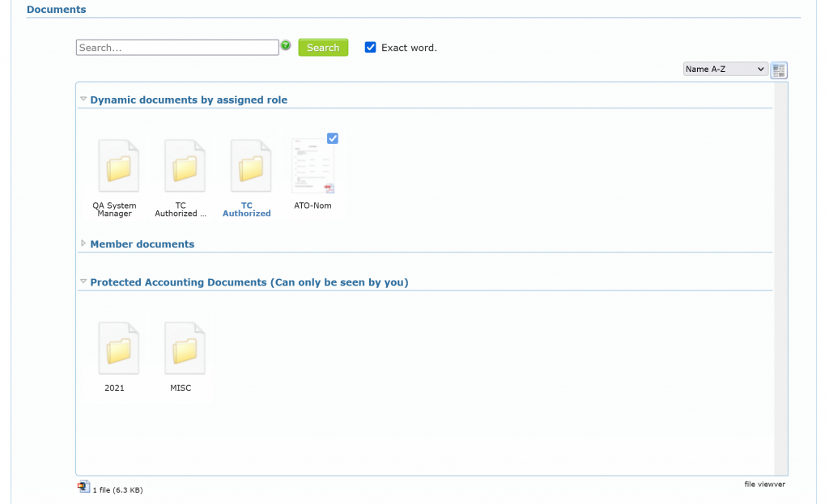Open the QA System Manager folder
829x504 pixels.
click(x=118, y=167)
